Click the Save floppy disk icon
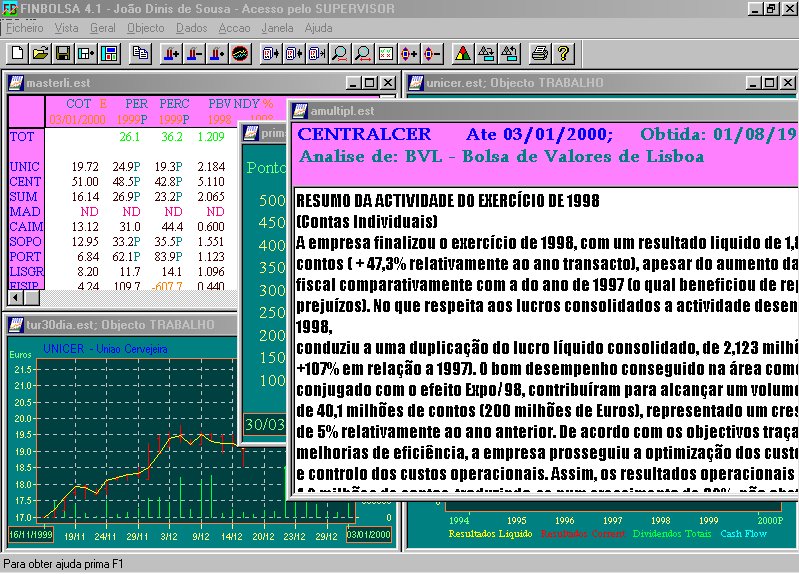Image resolution: width=799 pixels, height=574 pixels. pos(63,53)
